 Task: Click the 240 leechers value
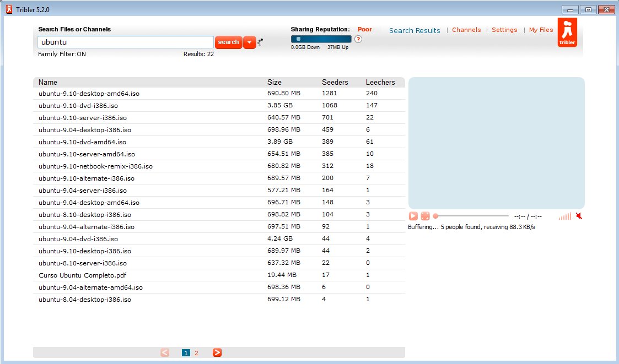(372, 93)
